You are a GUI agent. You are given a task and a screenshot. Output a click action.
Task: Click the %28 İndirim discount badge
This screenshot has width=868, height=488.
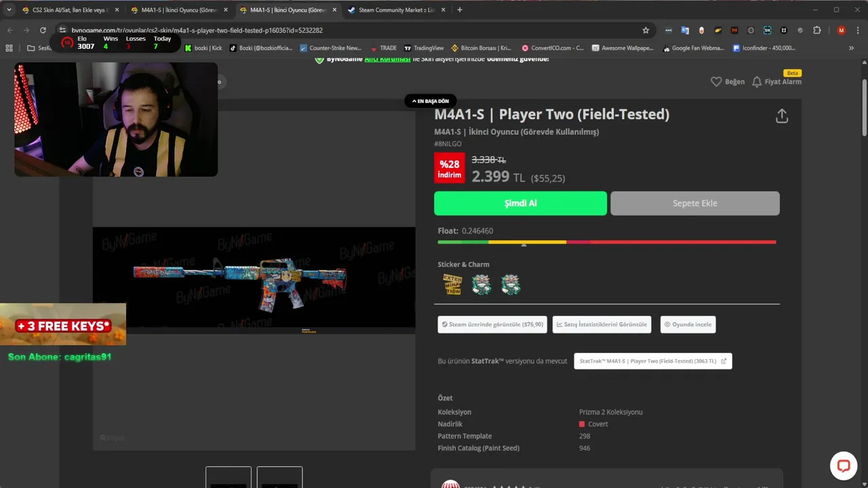point(449,168)
